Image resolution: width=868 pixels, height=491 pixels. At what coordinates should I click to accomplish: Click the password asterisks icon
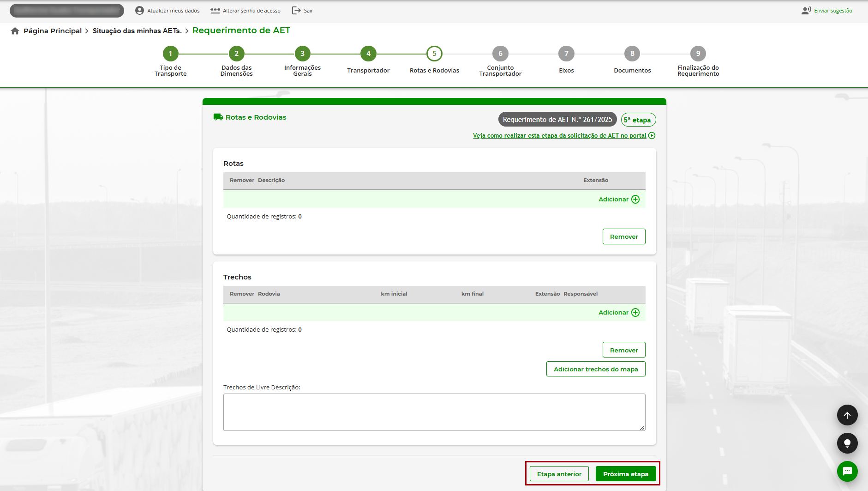(215, 11)
